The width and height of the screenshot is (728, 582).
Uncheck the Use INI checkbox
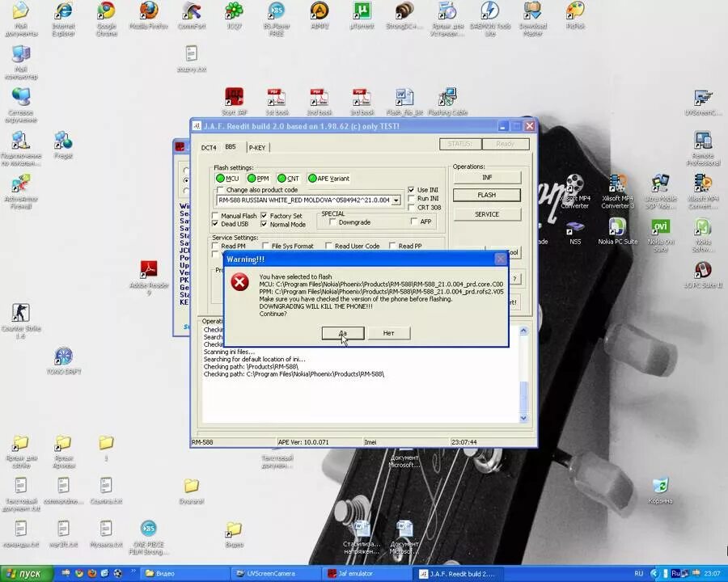point(411,190)
